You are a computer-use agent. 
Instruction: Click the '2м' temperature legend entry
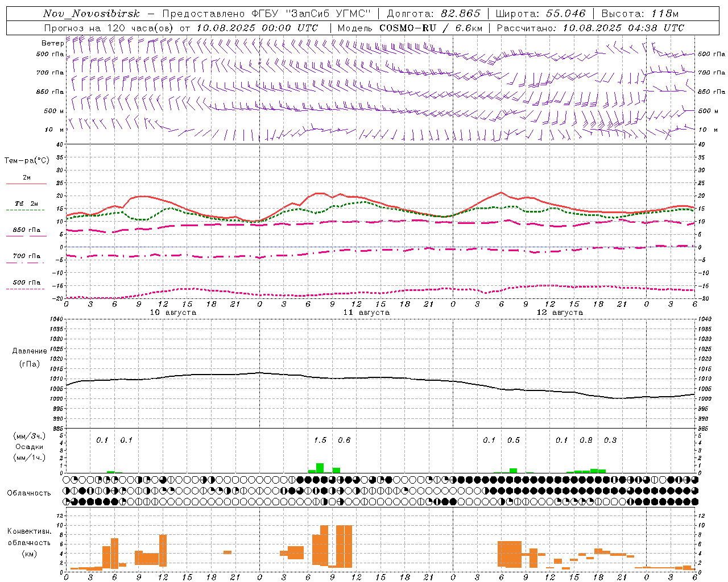tap(27, 178)
